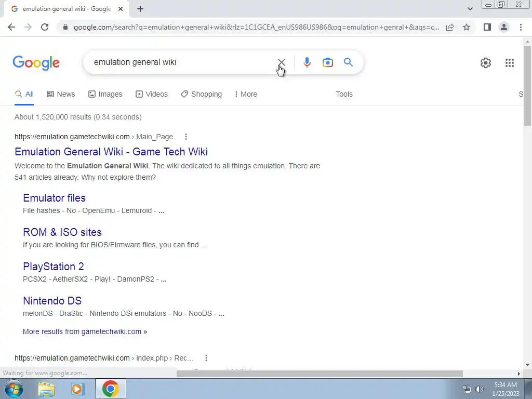Click the address bar URL
This screenshot has width=532, height=399.
coord(256,27)
